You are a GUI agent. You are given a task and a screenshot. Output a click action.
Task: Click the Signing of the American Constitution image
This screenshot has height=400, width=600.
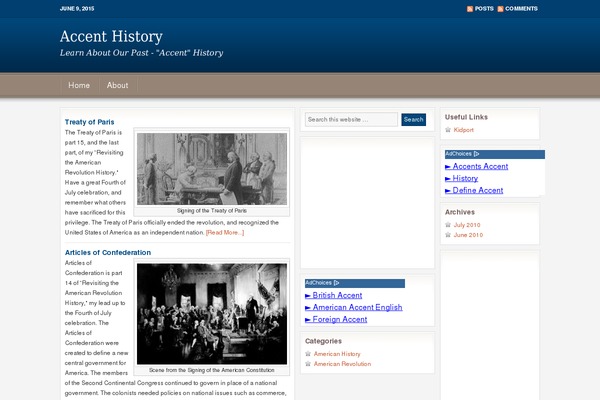[x=212, y=314]
